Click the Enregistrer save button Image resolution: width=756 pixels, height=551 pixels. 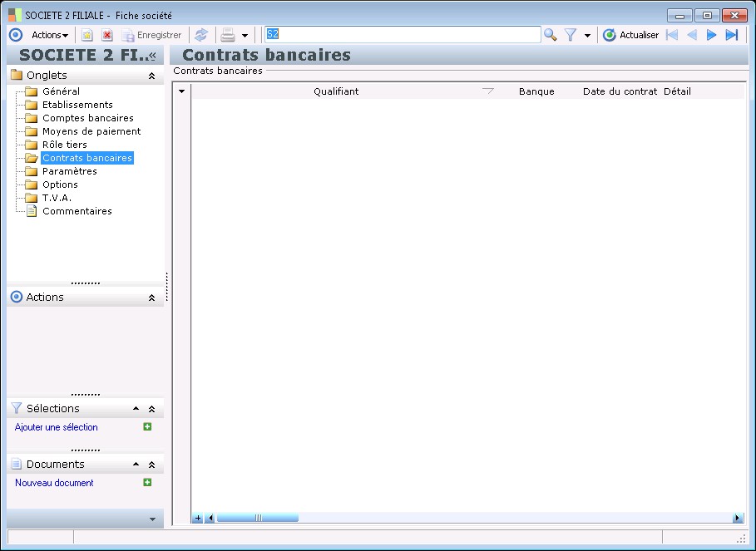(x=151, y=35)
